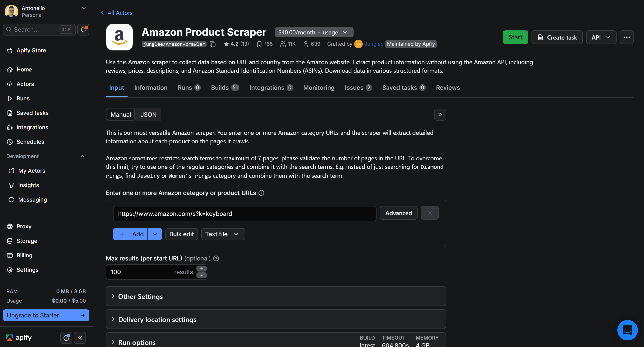Click Upgrade to Starter
The height and width of the screenshot is (347, 644).
pyautogui.click(x=46, y=315)
